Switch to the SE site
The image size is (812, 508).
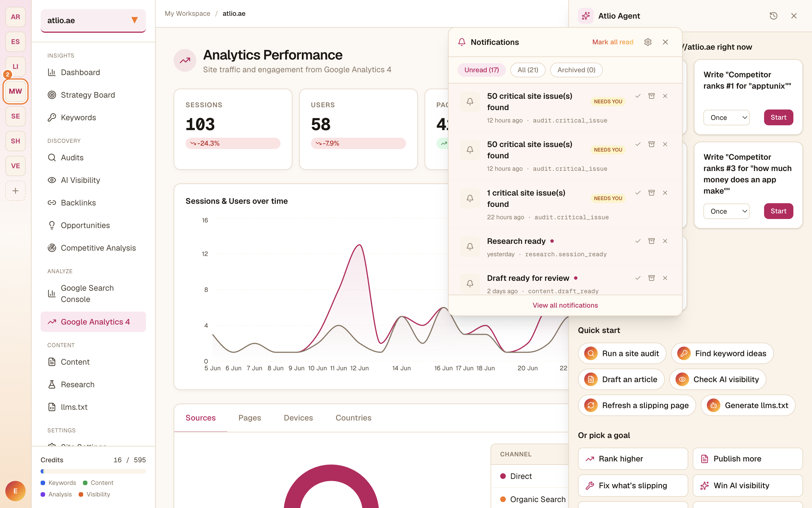[x=16, y=116]
